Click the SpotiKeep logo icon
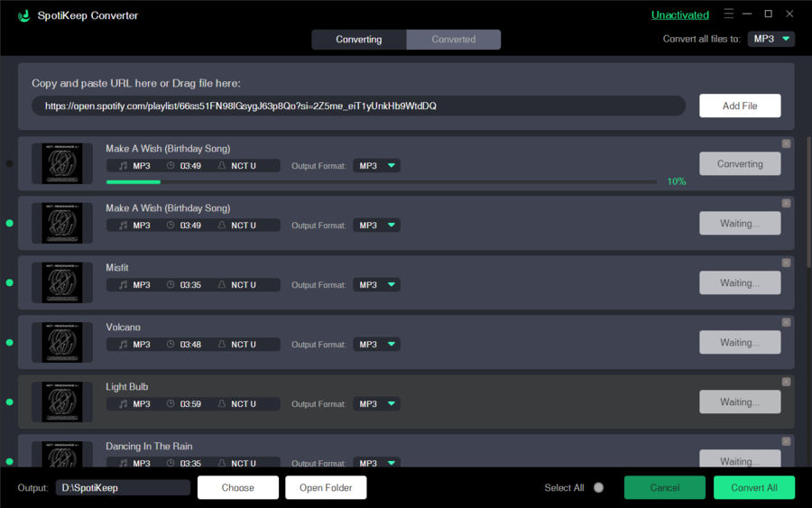Image resolution: width=812 pixels, height=508 pixels. 23,15
